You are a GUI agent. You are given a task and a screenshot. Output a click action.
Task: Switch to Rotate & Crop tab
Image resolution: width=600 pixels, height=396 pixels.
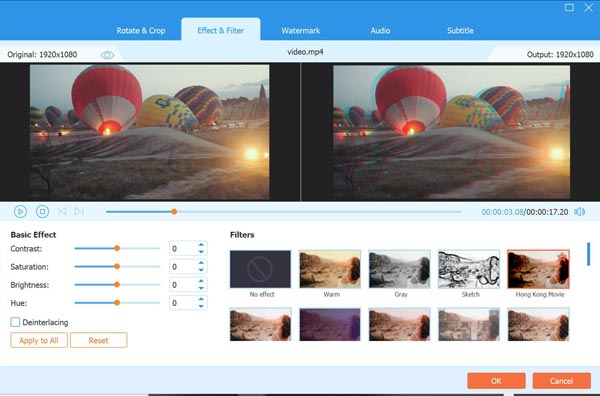[141, 31]
